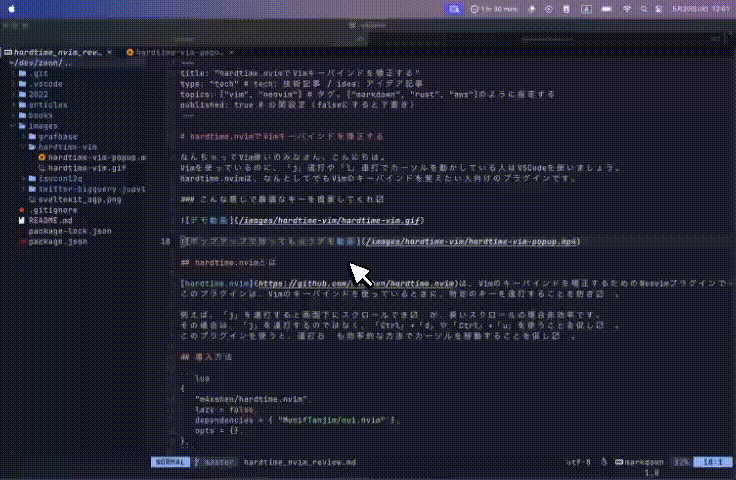Click the 'lazy = false' line
This screenshot has height=480, width=736.
tap(224, 410)
